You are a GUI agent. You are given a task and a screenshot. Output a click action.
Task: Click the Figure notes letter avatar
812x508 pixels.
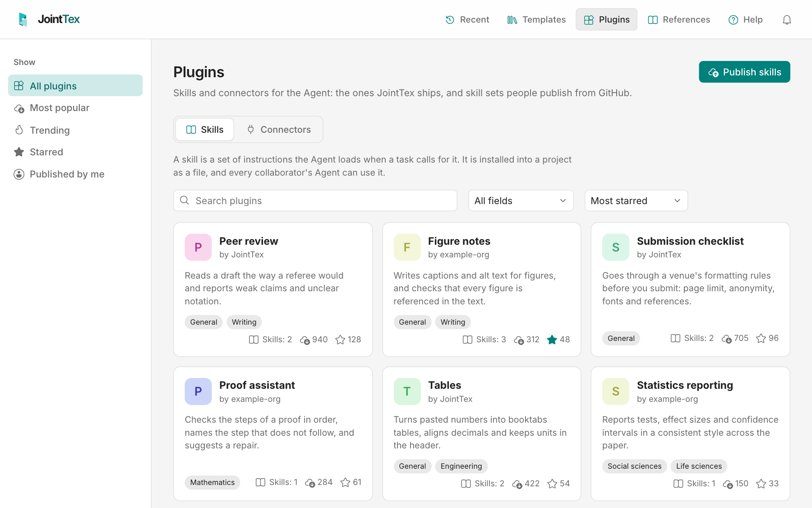pos(407,247)
